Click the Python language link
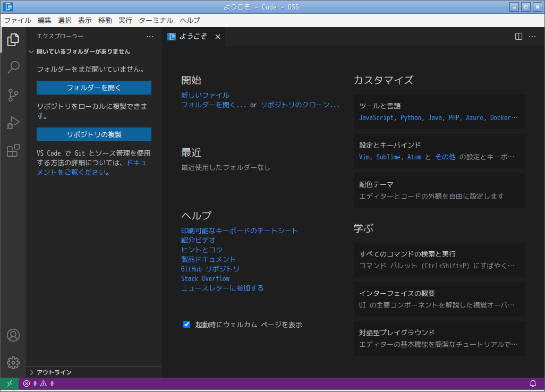This screenshot has height=392, width=545. [411, 118]
